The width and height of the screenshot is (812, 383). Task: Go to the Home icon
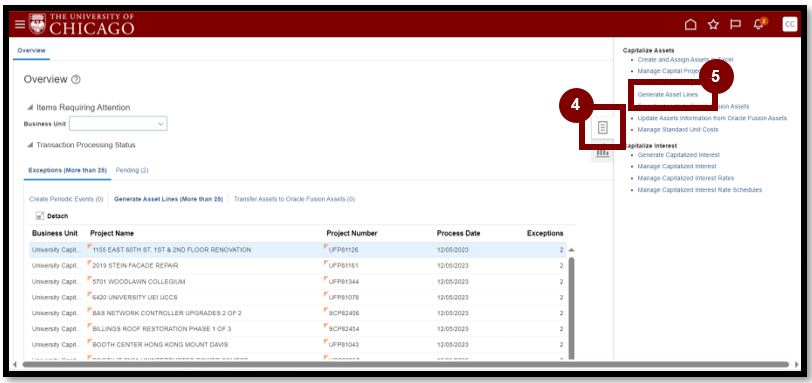coord(690,24)
